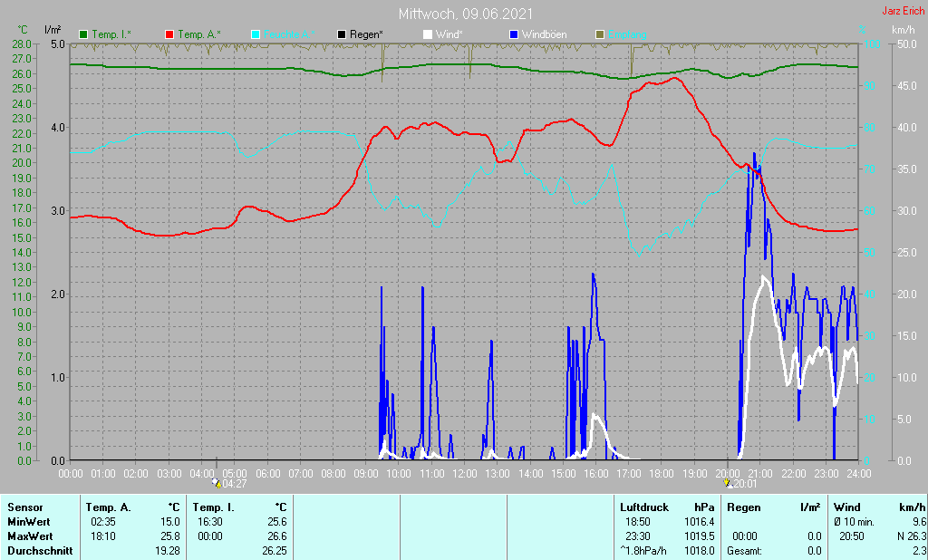928x560 pixels.
Task: Select the 'Windböen' legend label
Action: click(544, 34)
